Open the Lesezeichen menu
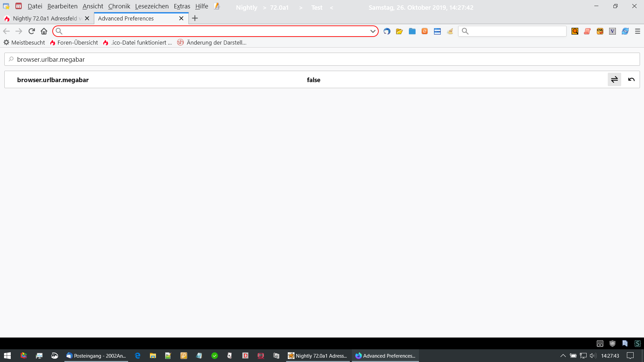Screen dimensions: 644x362 pos(152,6)
